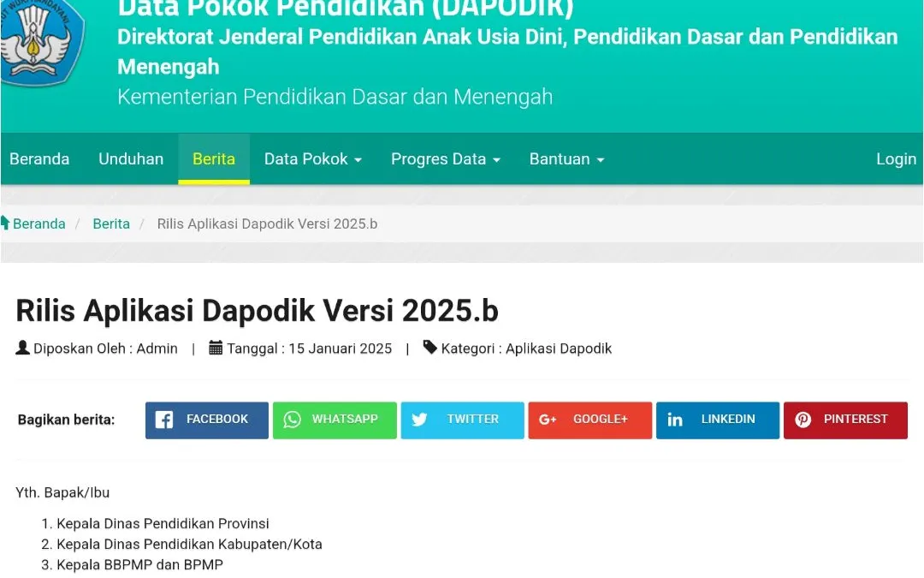Click the Twitter bird icon
Viewport: 924px width, 578px height.
[x=419, y=420]
